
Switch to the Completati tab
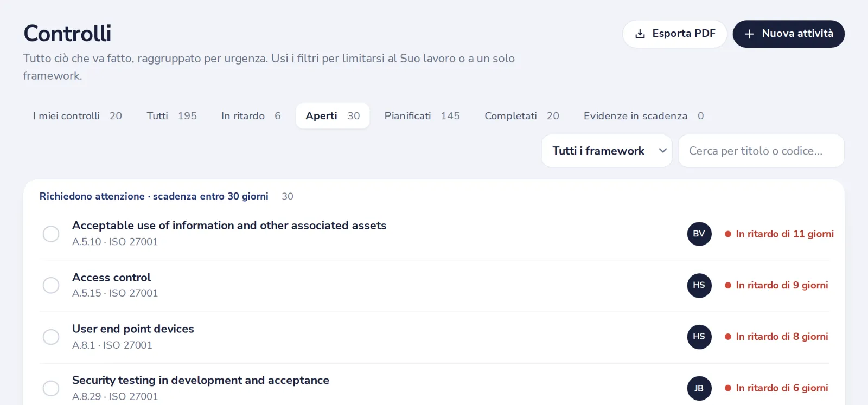click(521, 116)
